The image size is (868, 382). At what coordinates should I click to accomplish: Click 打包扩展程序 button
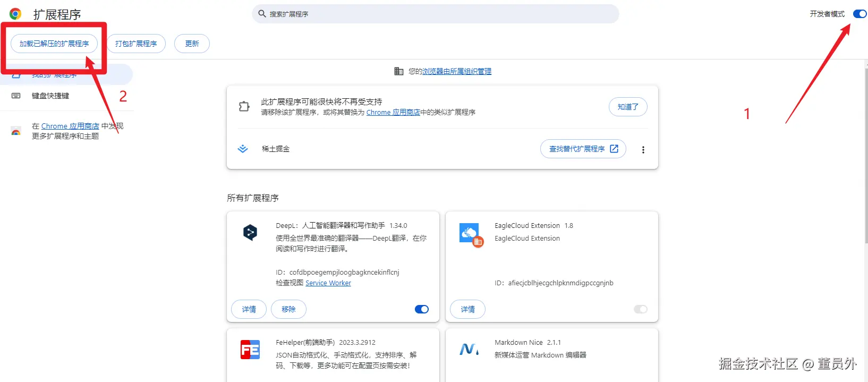tap(136, 44)
